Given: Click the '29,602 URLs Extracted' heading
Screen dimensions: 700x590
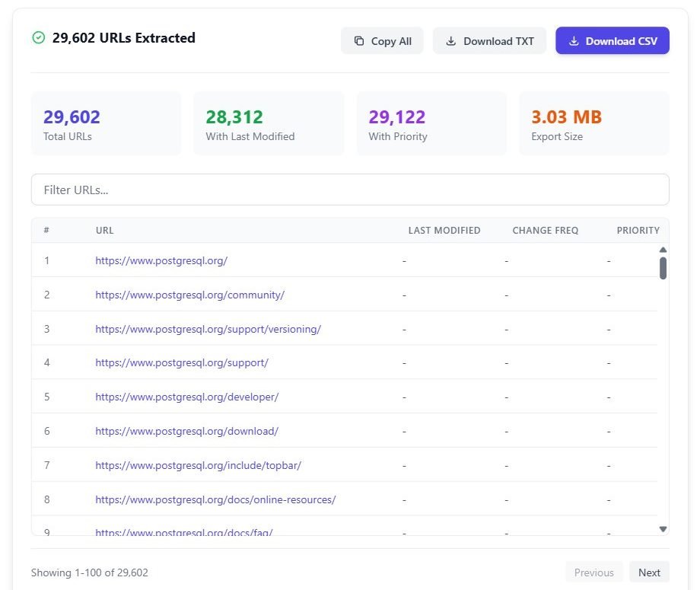Looking at the screenshot, I should [x=124, y=38].
